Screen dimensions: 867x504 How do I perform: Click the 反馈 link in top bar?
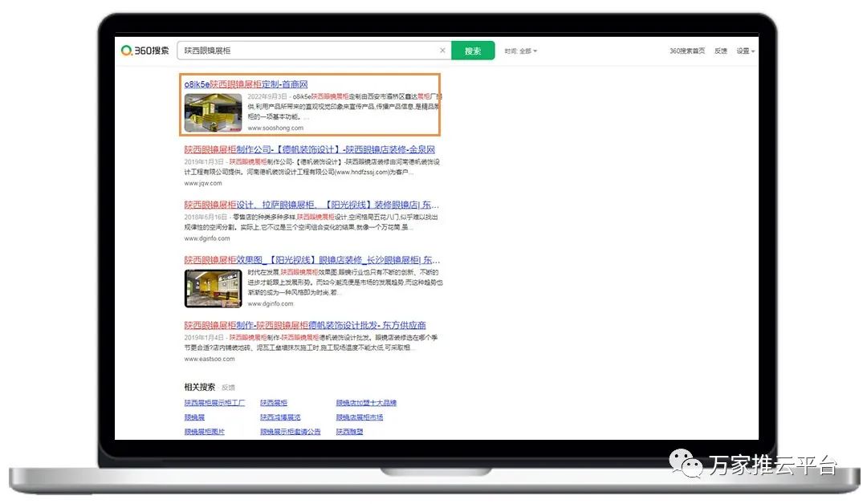coord(721,51)
